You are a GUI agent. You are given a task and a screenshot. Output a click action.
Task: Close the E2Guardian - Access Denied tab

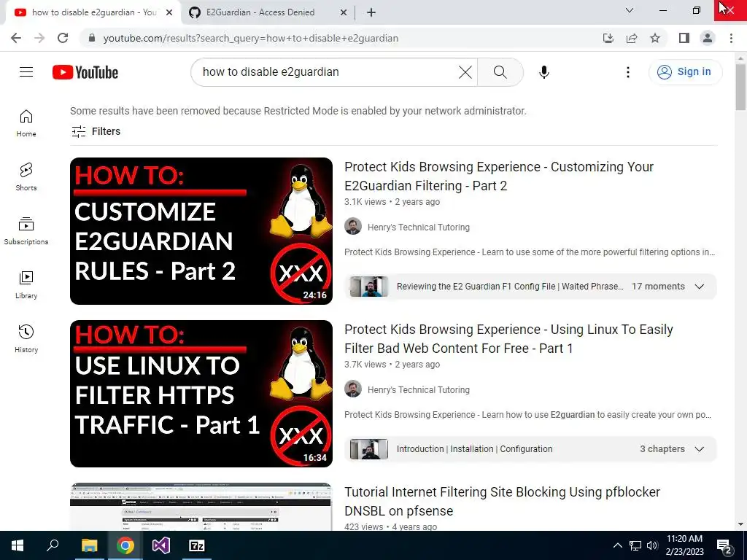[x=343, y=12]
